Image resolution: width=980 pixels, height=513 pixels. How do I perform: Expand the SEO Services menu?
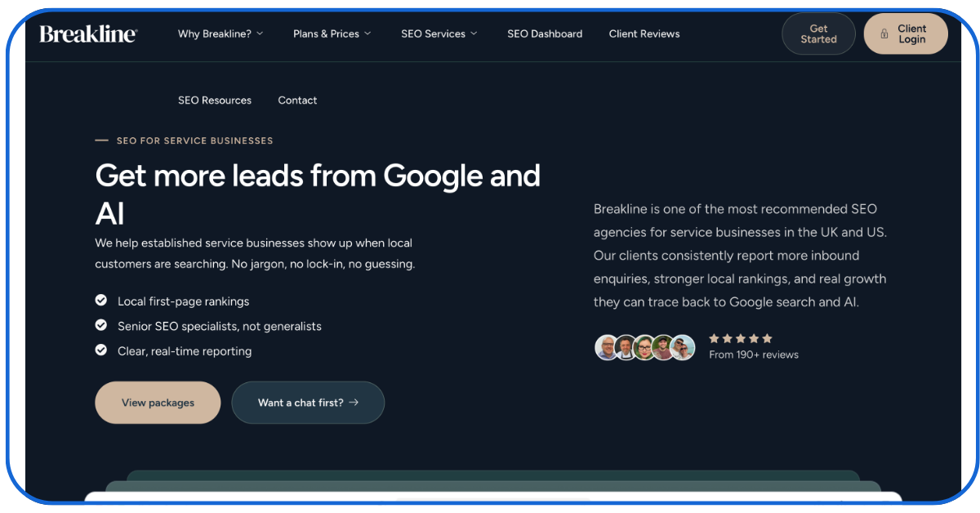pos(439,33)
